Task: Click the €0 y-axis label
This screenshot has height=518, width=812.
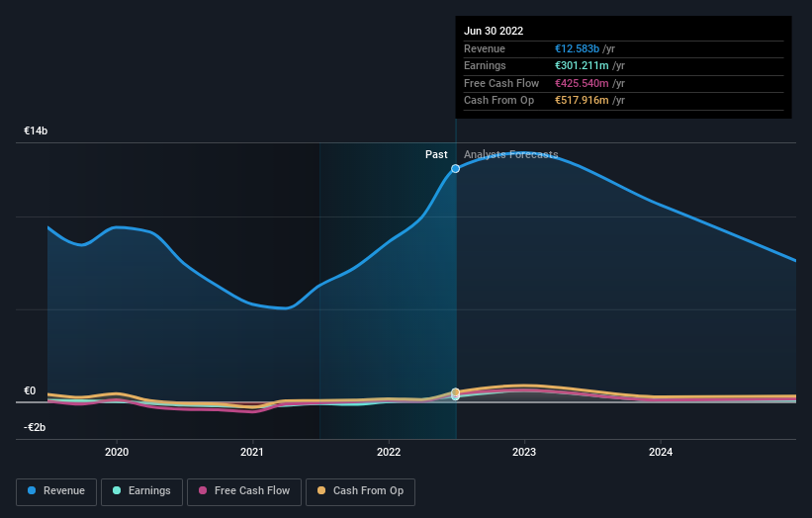Action: point(30,390)
